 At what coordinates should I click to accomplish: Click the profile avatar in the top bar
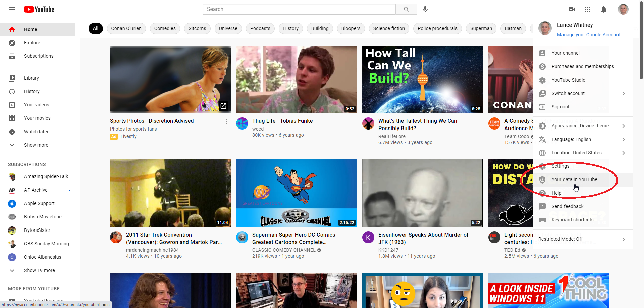pyautogui.click(x=623, y=9)
